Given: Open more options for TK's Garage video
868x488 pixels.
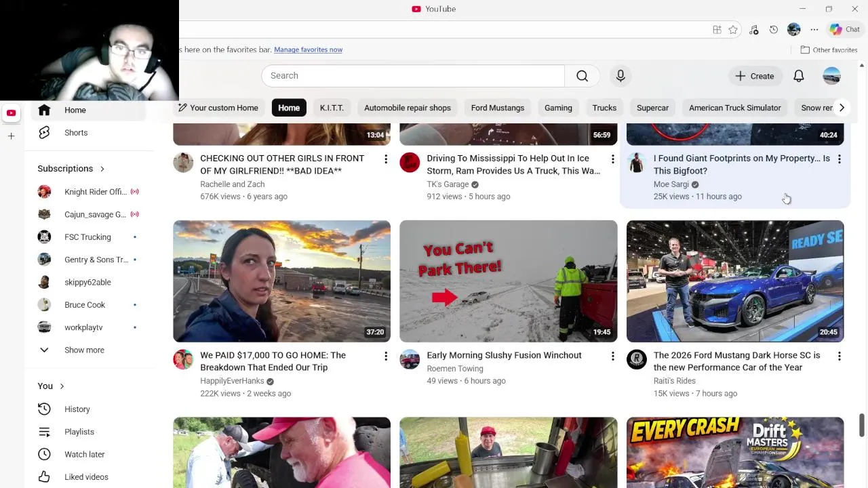Looking at the screenshot, I should (612, 159).
